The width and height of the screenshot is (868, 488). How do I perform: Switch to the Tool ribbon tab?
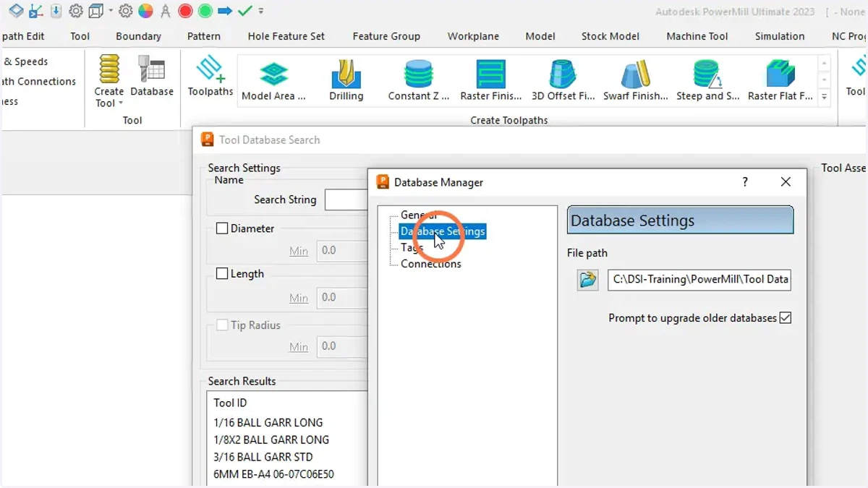point(80,36)
